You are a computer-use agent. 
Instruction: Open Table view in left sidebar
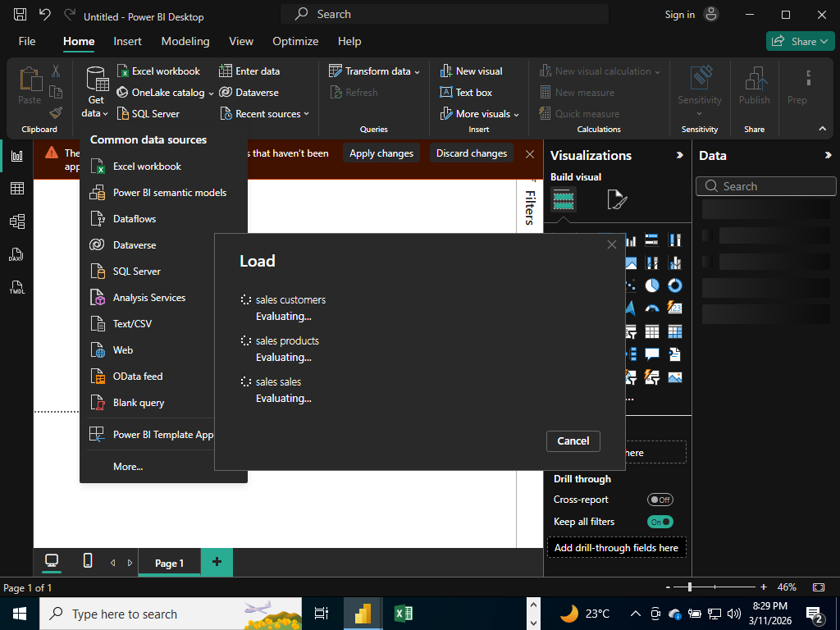point(17,188)
